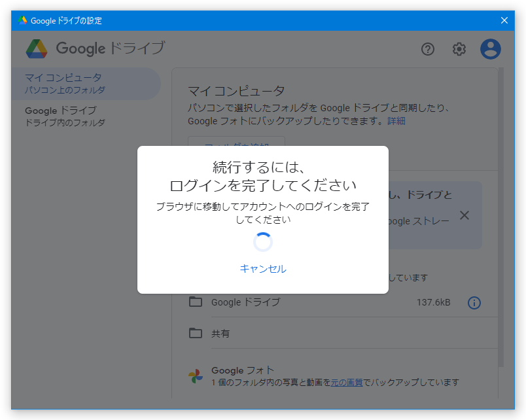Select the Google ドライブ sidebar tab
The height and width of the screenshot is (420, 526).
click(x=86, y=116)
